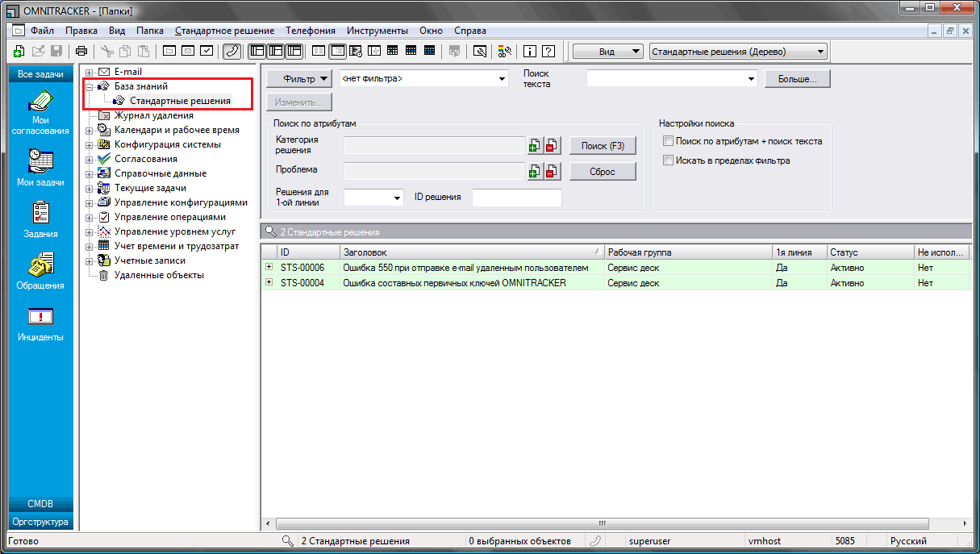Screen dimensions: 980x554
Task: Select Удаленные объекты in the tree
Action: 159,275
